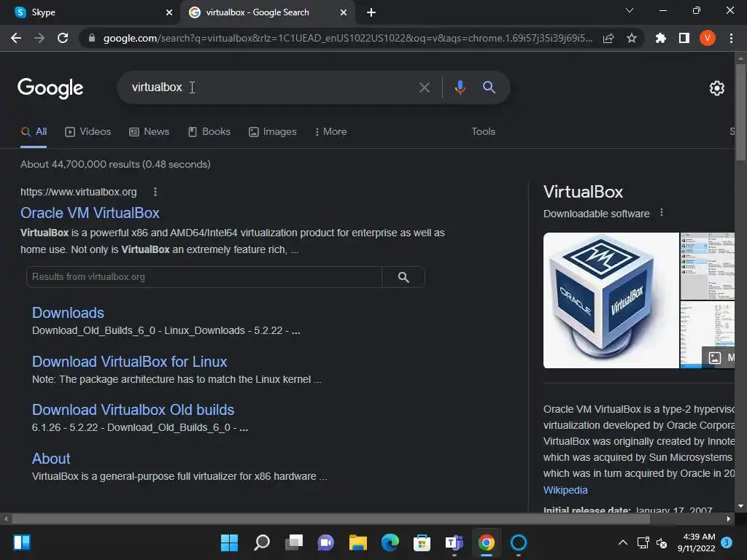Open Windows taskbar search
This screenshot has width=747, height=560.
(262, 542)
